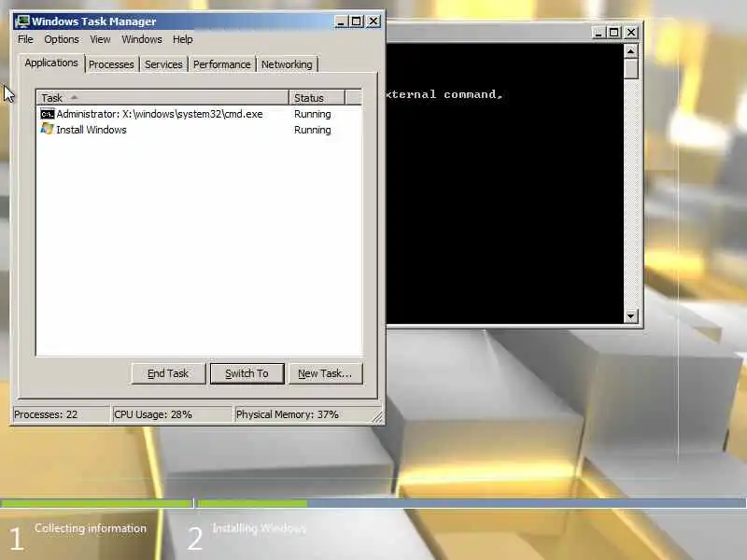Click the cmd.exe icon in task list

[x=48, y=114]
